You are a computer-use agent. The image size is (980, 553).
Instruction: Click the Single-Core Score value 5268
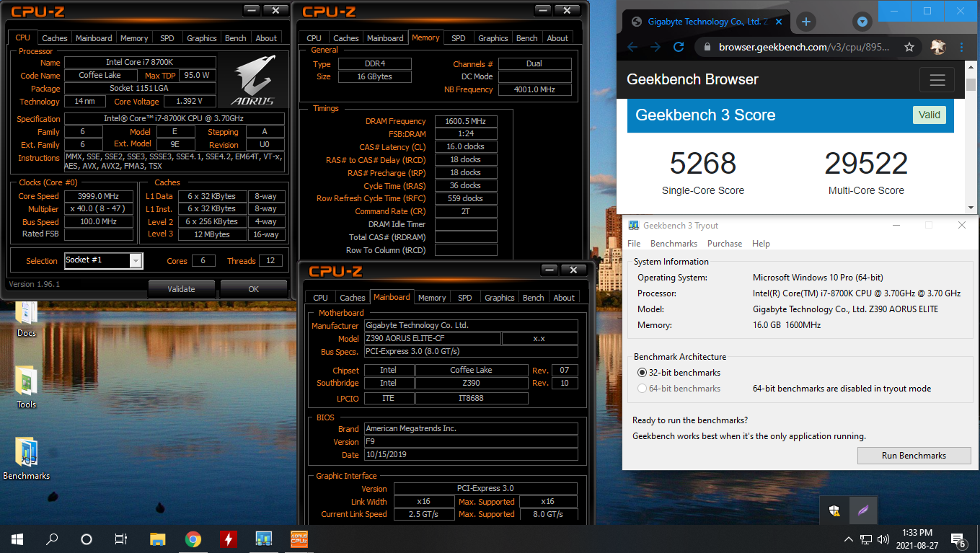coord(703,164)
